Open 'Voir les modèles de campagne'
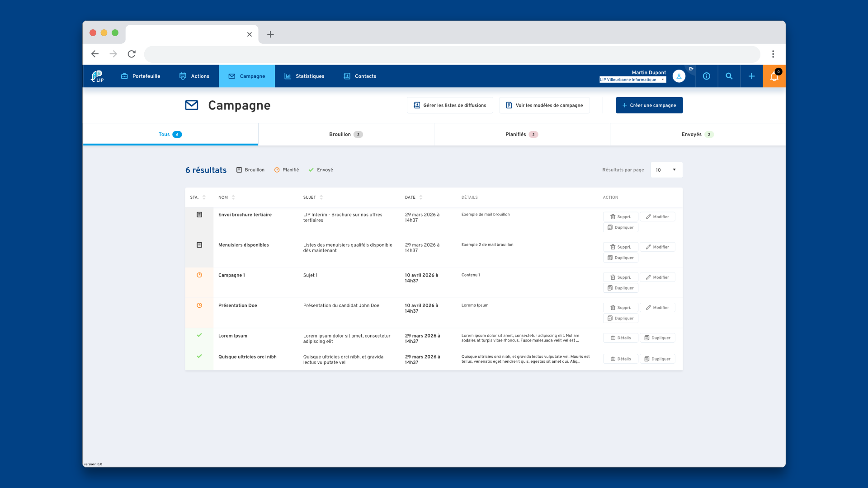The image size is (868, 488). (544, 105)
